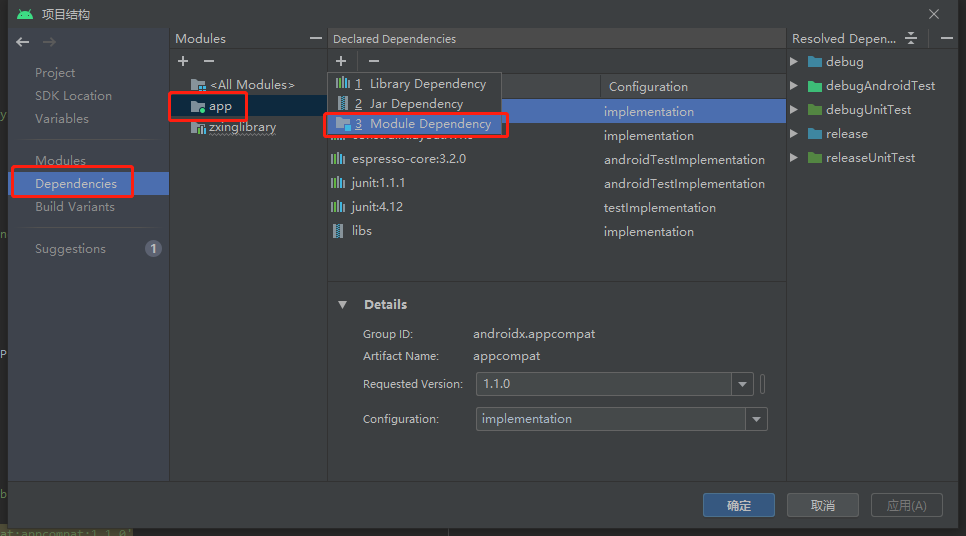Image resolution: width=966 pixels, height=536 pixels.
Task: Select the debug folder item
Action: 836,62
